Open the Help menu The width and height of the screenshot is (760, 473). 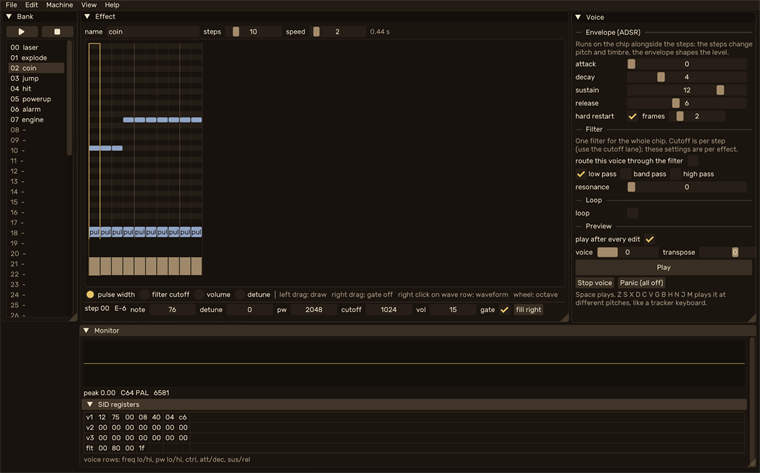(x=112, y=5)
